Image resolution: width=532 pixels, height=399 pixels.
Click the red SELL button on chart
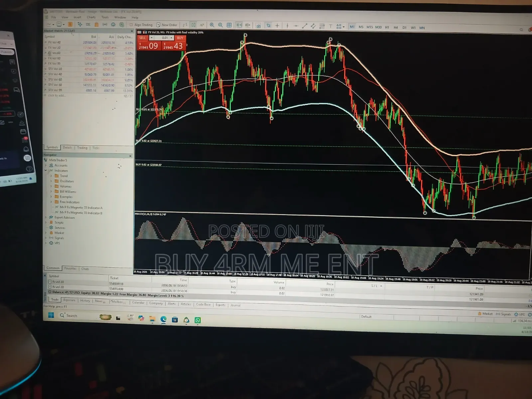[x=142, y=38]
